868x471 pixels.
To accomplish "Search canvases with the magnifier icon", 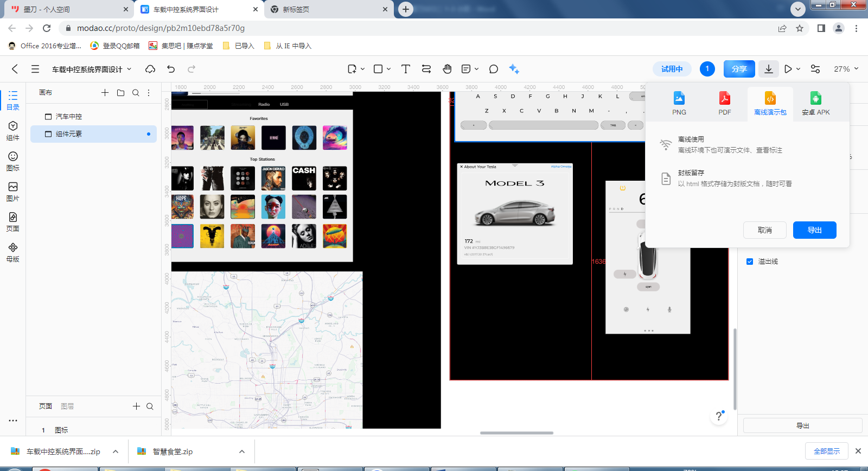I will coord(136,93).
